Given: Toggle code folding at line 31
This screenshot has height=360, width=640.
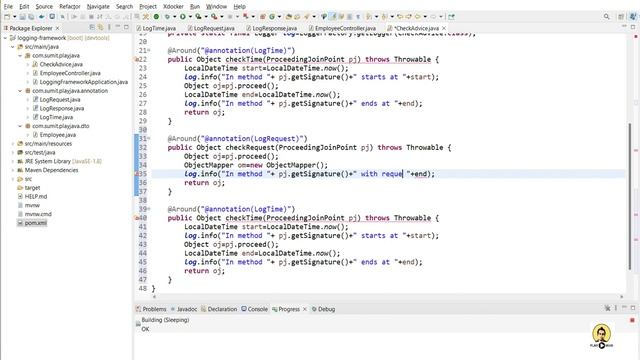Looking at the screenshot, I should 149,139.
